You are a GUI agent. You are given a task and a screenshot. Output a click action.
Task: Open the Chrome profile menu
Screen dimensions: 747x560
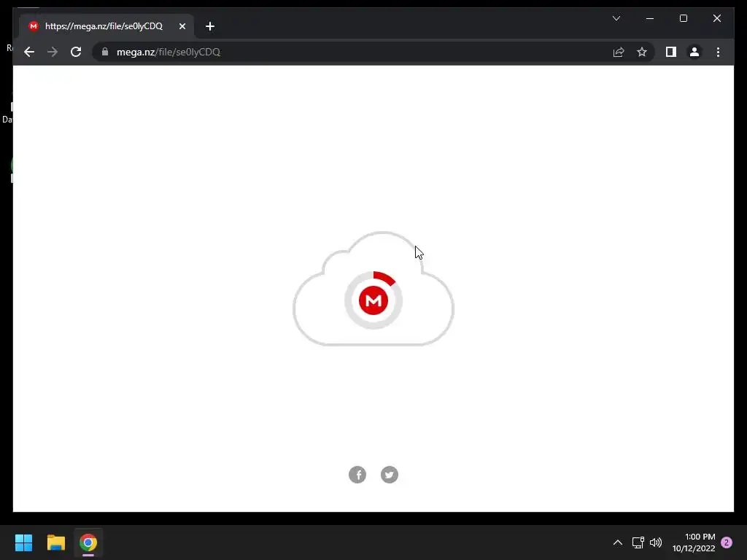click(x=694, y=52)
